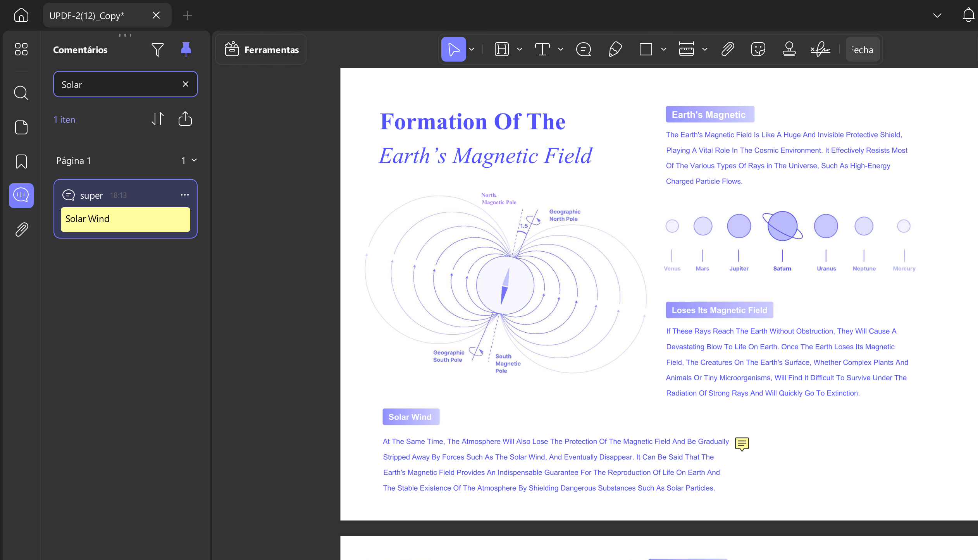Screen dimensions: 978x560
Task: Open more options on super comment
Action: (x=185, y=195)
